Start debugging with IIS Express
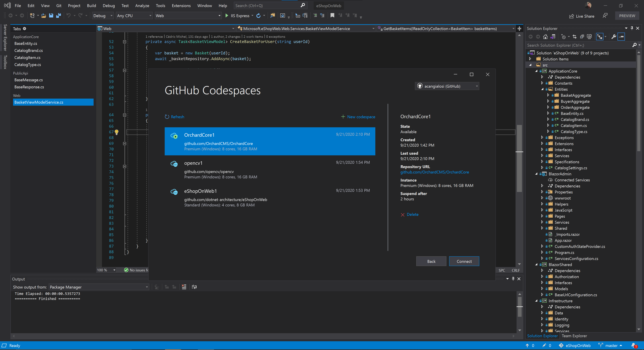This screenshot has width=644, height=350. [227, 15]
